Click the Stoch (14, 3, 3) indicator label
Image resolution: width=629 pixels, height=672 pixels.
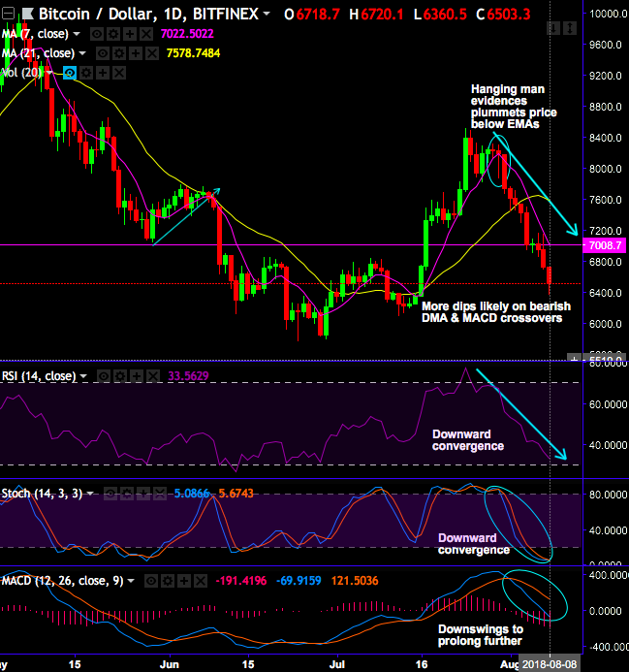(x=42, y=494)
